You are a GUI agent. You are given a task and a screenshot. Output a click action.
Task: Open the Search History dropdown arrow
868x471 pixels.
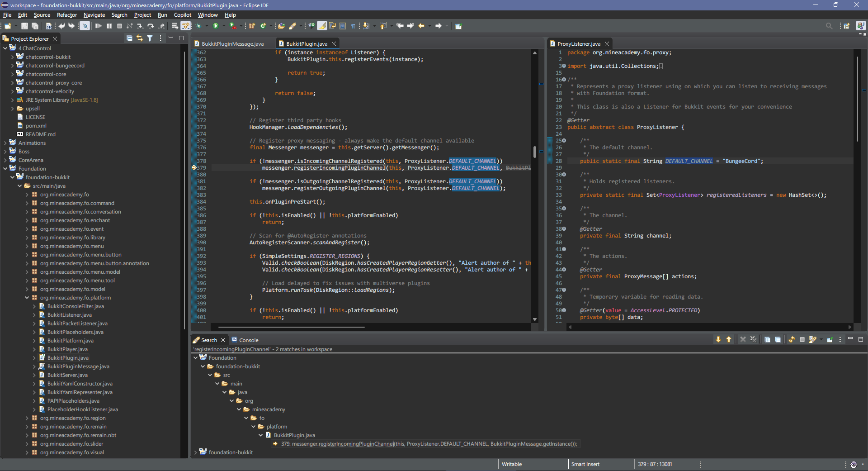click(821, 339)
